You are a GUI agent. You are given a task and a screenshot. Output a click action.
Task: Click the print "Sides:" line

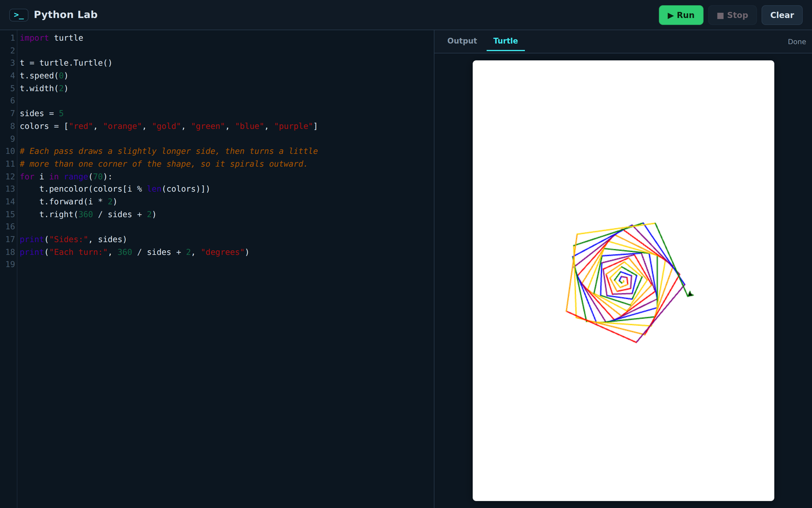73,239
